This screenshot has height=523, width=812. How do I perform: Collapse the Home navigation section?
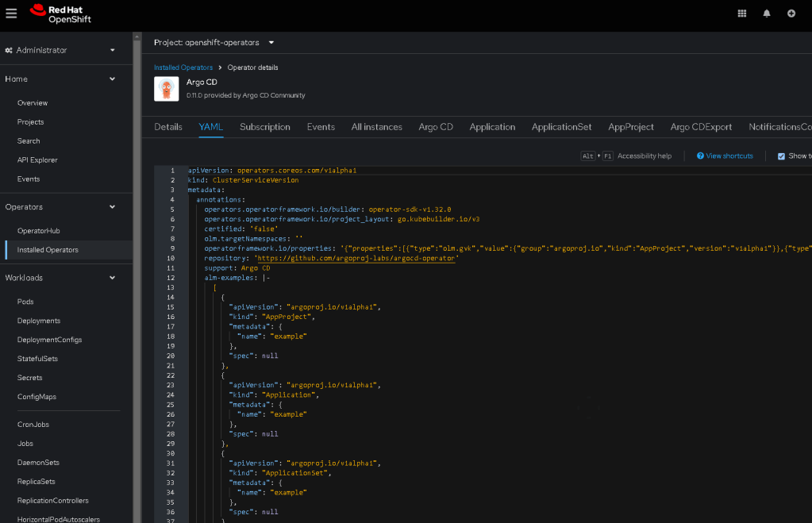coord(60,79)
